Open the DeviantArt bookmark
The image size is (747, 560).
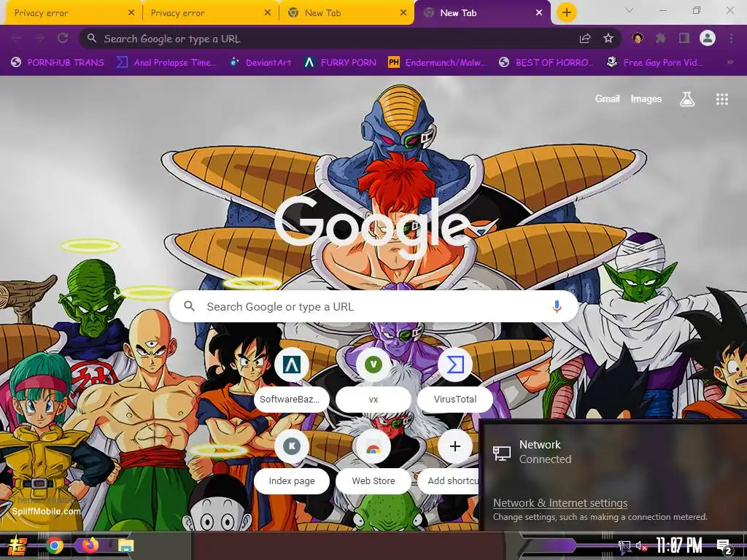(260, 63)
